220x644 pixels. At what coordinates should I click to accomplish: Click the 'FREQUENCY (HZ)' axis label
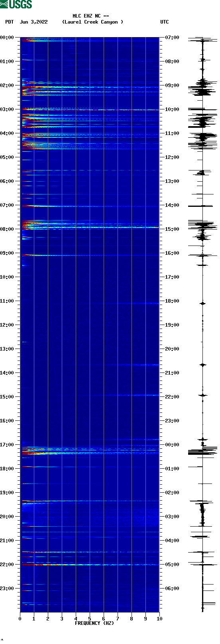94,623
